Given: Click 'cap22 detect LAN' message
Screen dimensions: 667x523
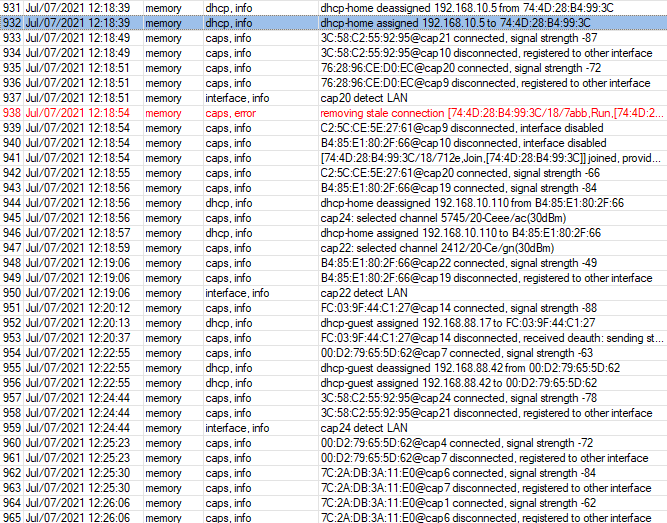Looking at the screenshot, I should tap(364, 293).
